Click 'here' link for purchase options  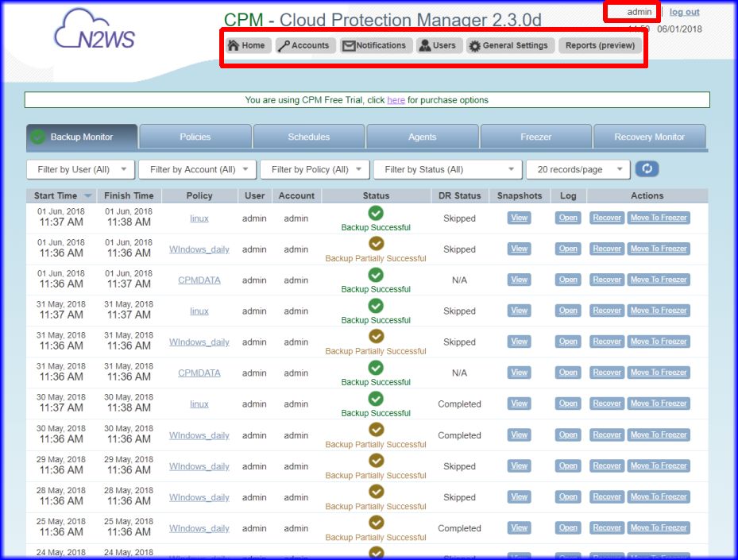tap(396, 100)
